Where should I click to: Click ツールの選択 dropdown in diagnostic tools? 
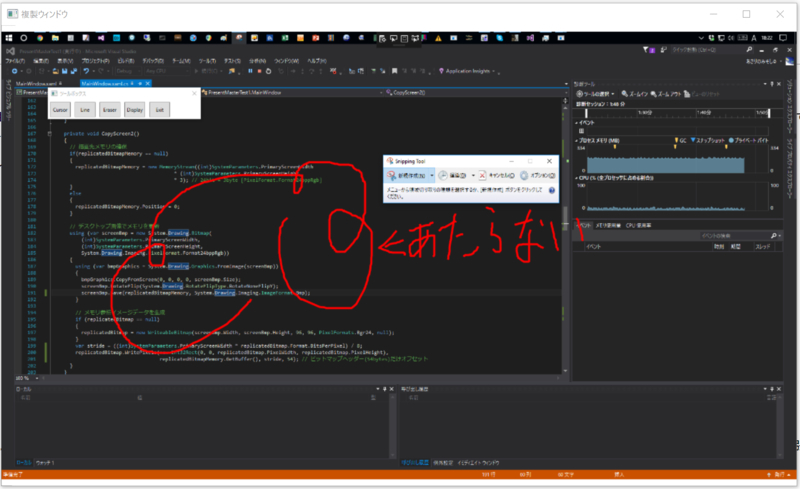point(595,94)
